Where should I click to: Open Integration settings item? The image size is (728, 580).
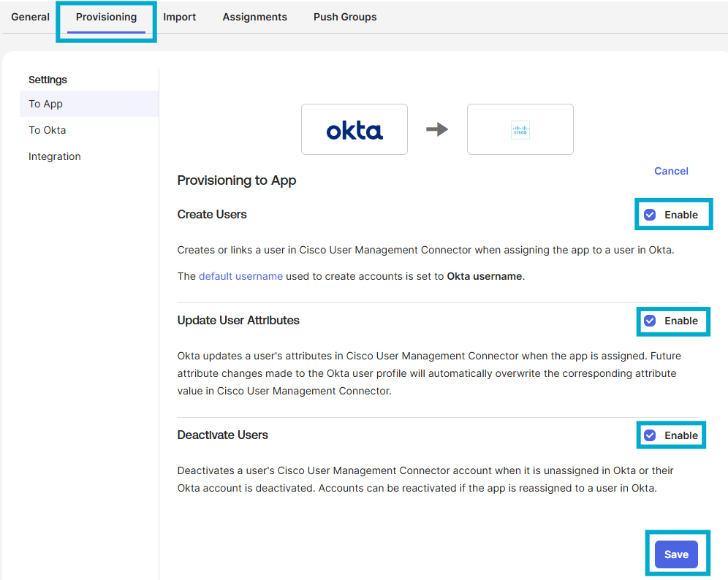tap(55, 157)
